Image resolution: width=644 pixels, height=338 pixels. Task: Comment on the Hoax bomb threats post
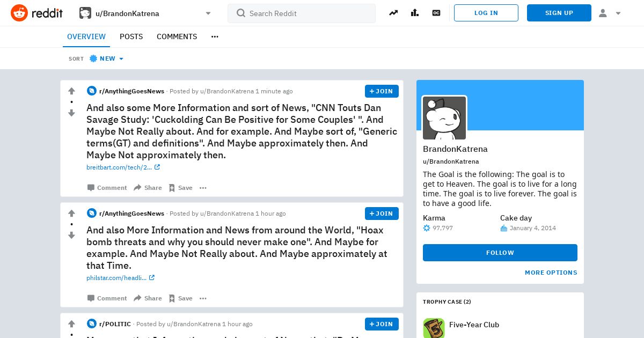pos(107,298)
